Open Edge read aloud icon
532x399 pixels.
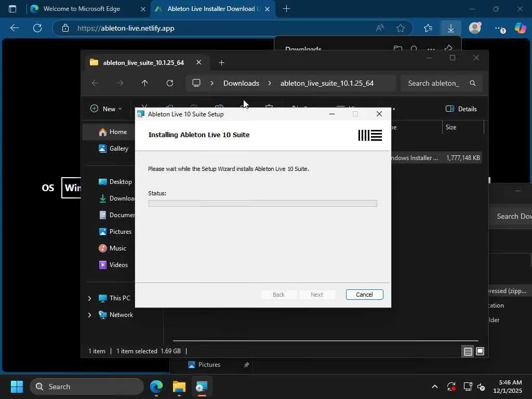(x=380, y=28)
